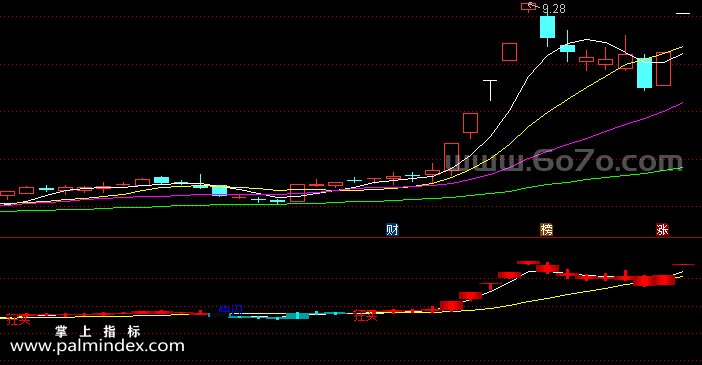This screenshot has width=702, height=365.
Task: Click the www.6o7o.com watermark text
Action: [x=563, y=161]
